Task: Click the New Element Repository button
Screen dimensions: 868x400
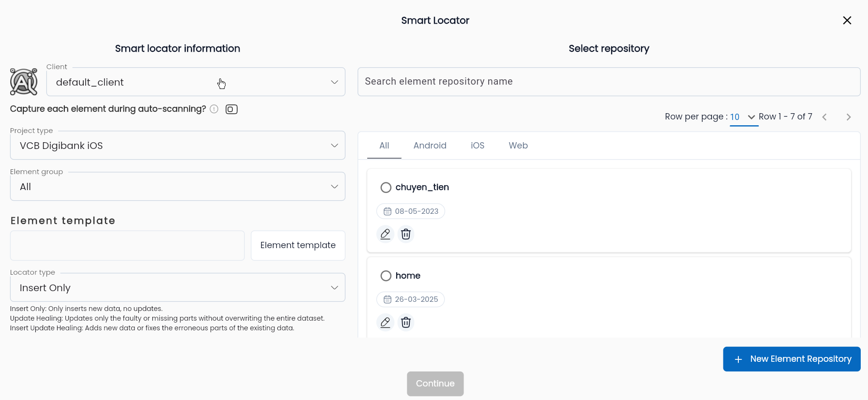Action: pos(792,359)
